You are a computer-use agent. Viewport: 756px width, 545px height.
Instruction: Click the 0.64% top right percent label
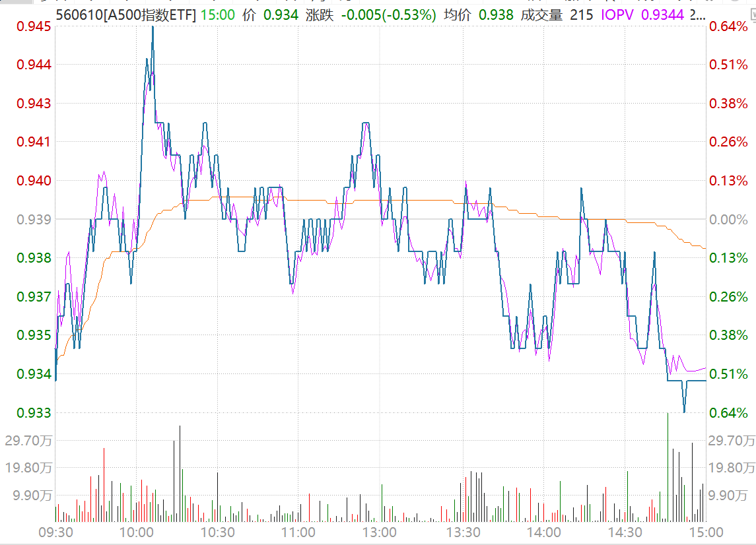[728, 26]
